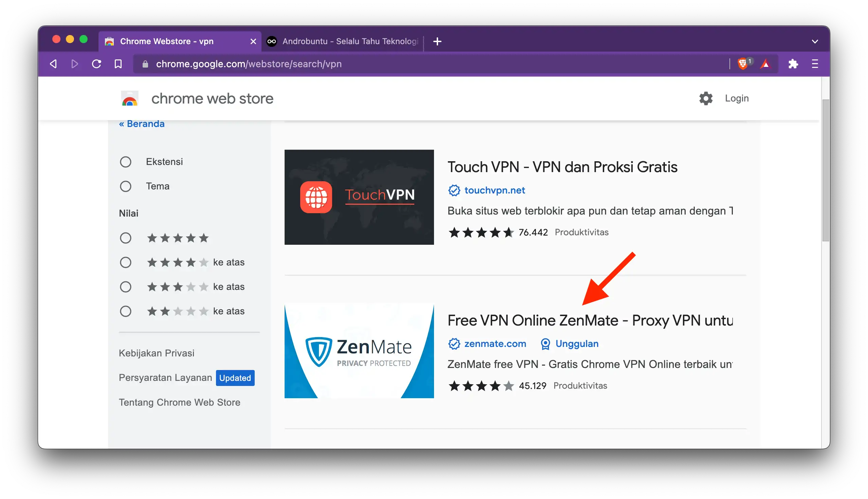Screen dimensions: 868x499
Task: Open a new browser tab with plus button
Action: click(437, 41)
